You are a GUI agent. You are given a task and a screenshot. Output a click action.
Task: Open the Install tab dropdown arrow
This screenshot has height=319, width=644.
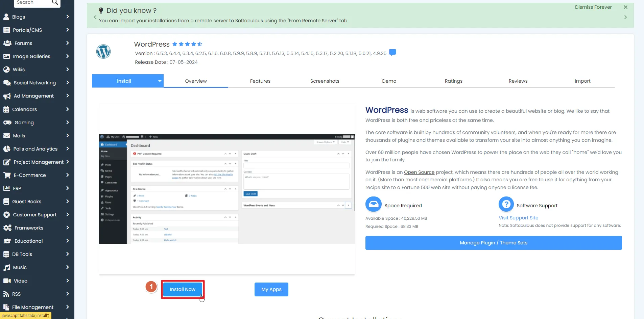(x=160, y=81)
